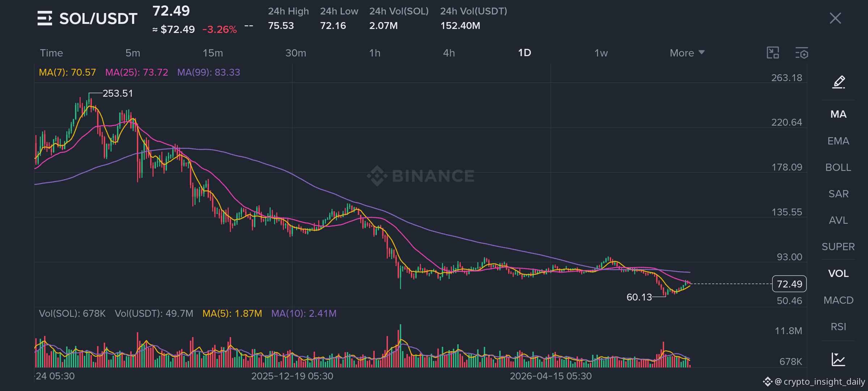Click the volume MA(5): 1.87M legend
This screenshot has width=868, height=391.
[x=232, y=314]
